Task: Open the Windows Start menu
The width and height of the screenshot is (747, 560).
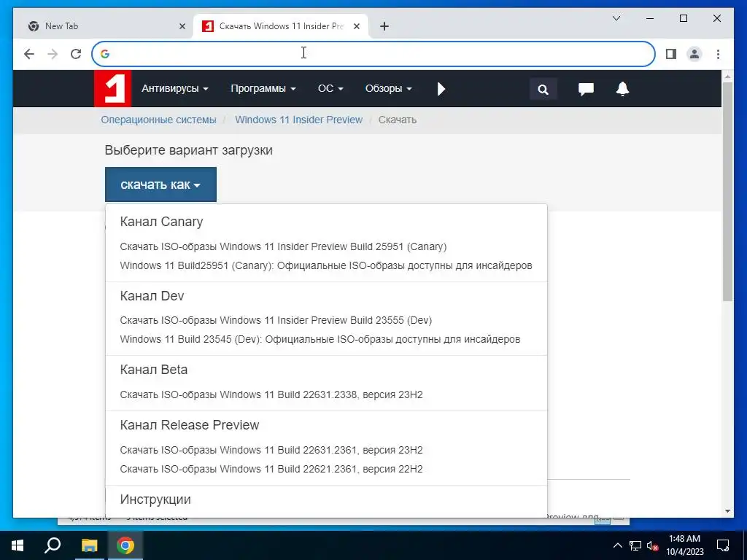Action: coord(18,545)
